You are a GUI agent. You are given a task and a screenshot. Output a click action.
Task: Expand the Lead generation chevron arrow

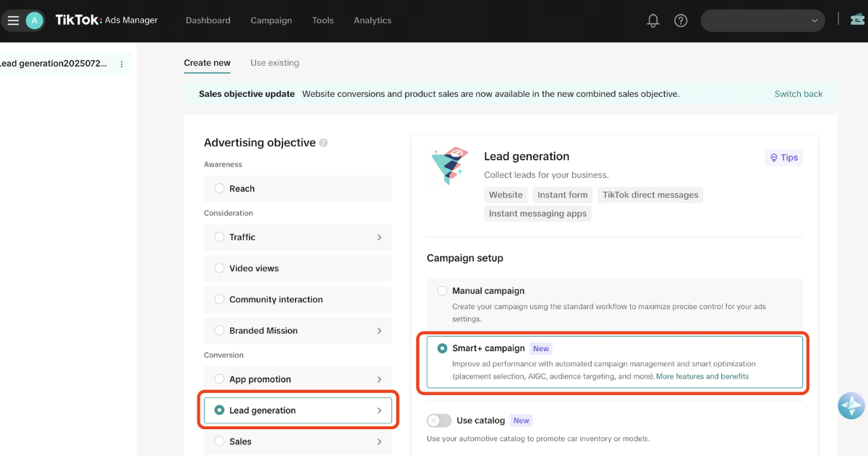click(x=379, y=410)
